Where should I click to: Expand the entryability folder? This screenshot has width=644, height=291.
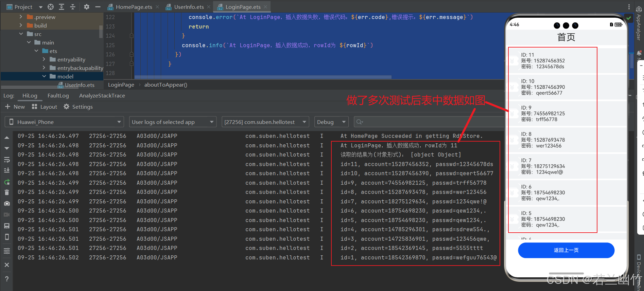pyautogui.click(x=44, y=59)
